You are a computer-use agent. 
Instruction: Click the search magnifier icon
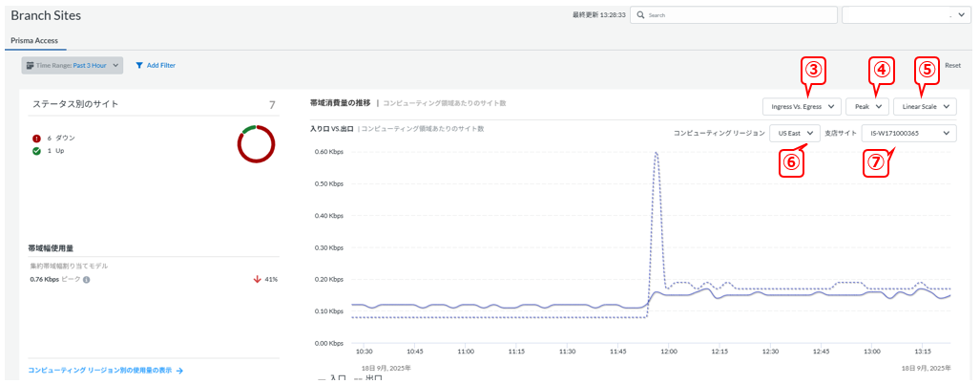pyautogui.click(x=639, y=16)
